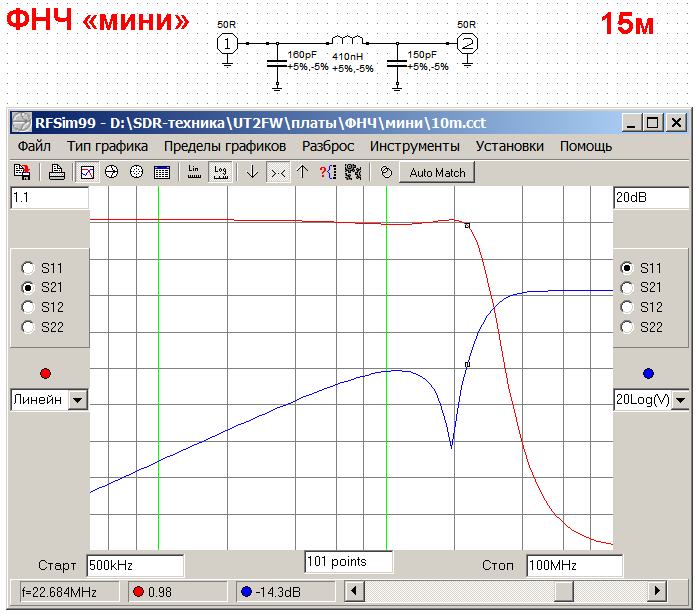This screenshot has width=696, height=613.
Task: Click the marker square on the red trace
Action: tap(467, 225)
